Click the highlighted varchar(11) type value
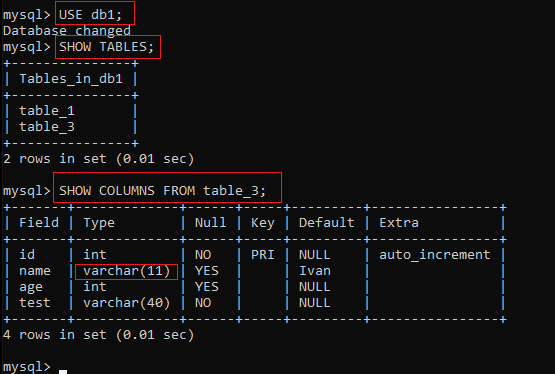Screen dimensions: 555x374 (126, 271)
